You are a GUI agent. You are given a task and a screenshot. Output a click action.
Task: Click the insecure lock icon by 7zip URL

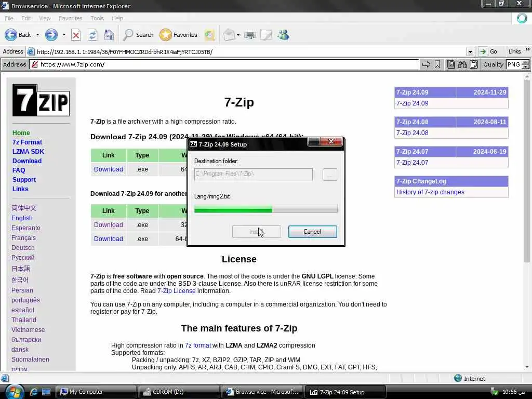(35, 64)
